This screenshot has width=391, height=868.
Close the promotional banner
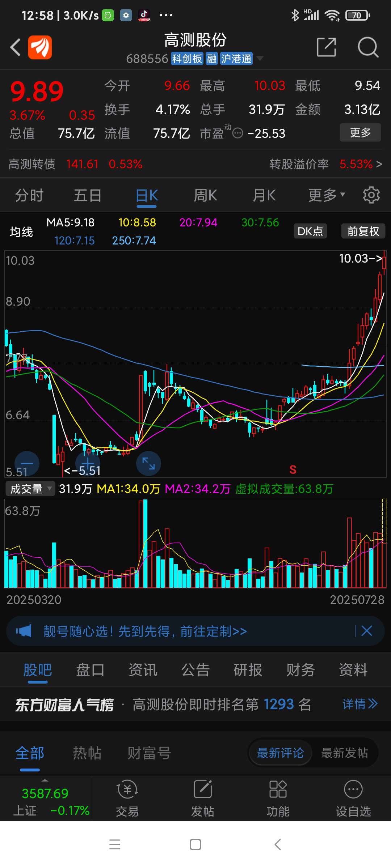[367, 631]
